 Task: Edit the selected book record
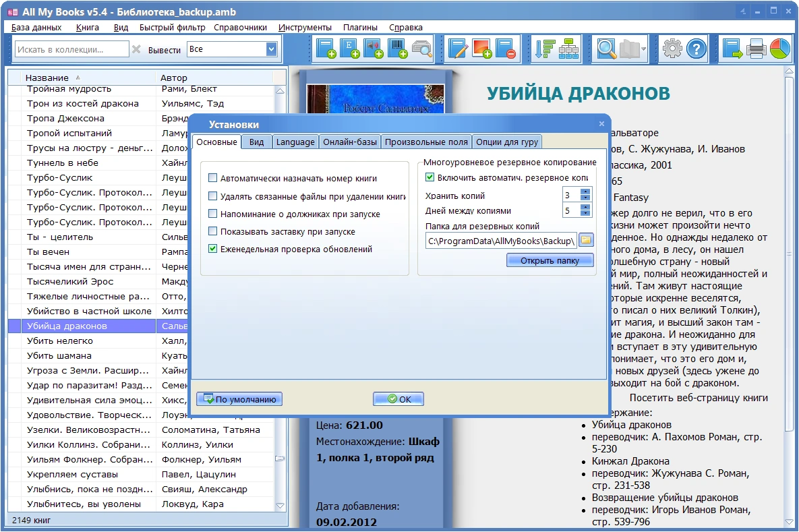pos(457,49)
